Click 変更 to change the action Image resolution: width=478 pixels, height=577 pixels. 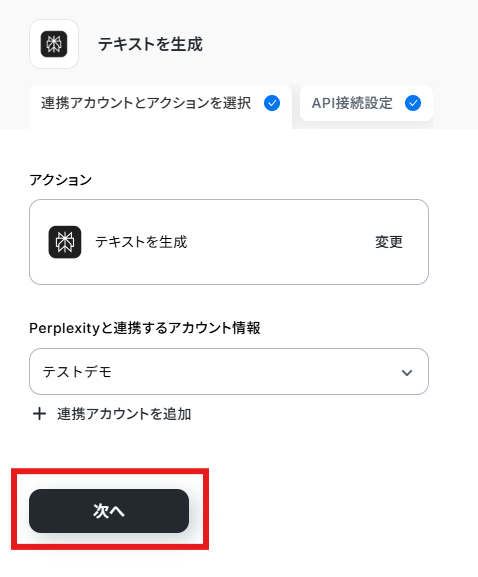389,242
